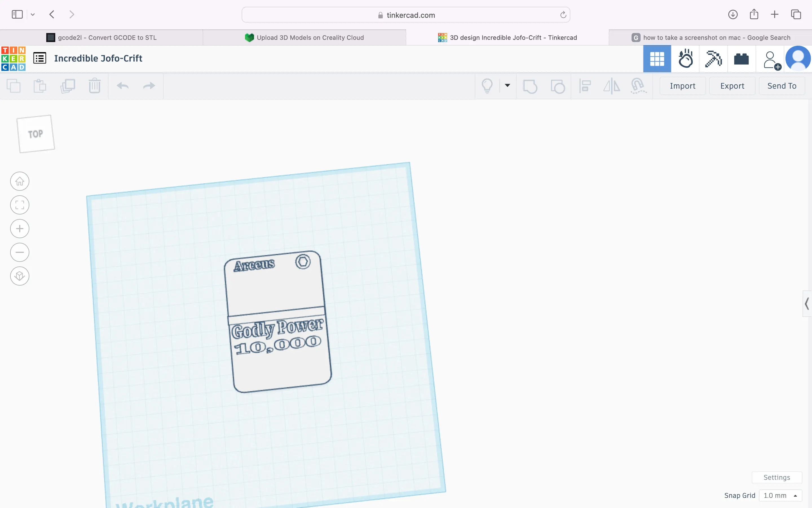Viewport: 812px width, 508px height.
Task: Open the Sim Lab icon
Action: (x=685, y=59)
